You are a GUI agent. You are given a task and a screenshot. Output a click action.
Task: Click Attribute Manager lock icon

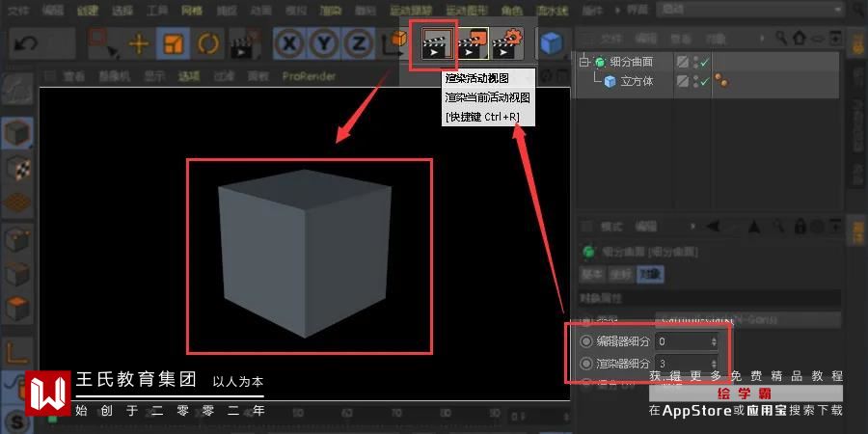800,226
